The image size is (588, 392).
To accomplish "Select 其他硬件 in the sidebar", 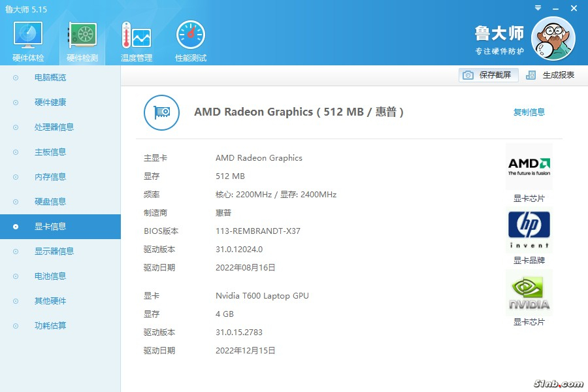I will coord(60,301).
